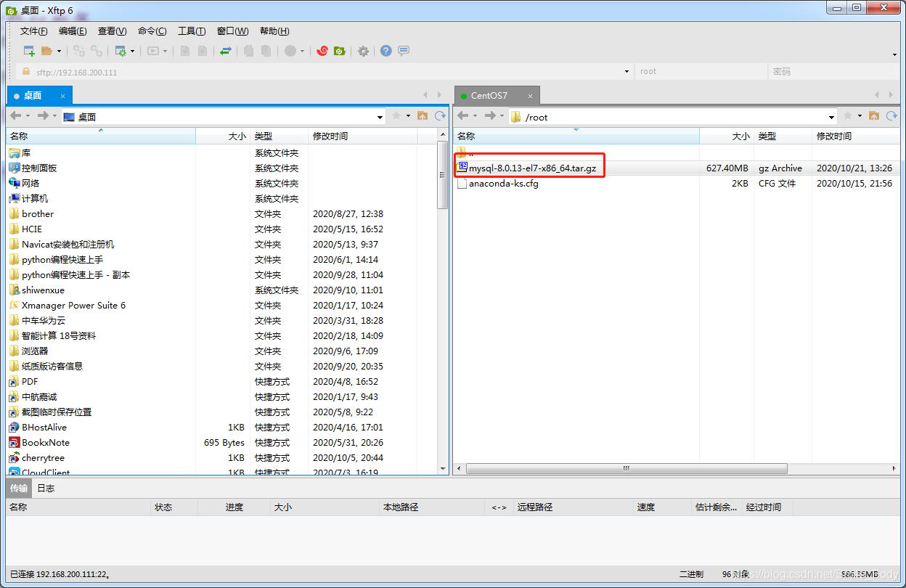Click the sftp host address field
Image resolution: width=906 pixels, height=588 pixels.
[325, 72]
